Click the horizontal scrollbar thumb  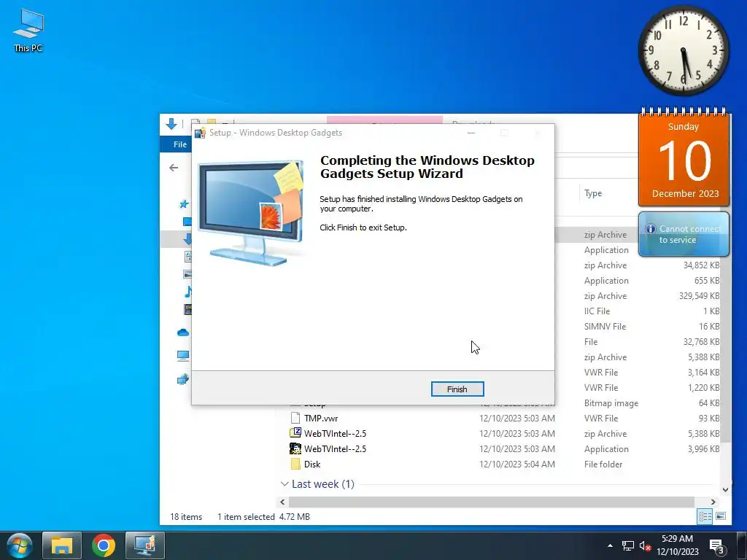pos(491,502)
